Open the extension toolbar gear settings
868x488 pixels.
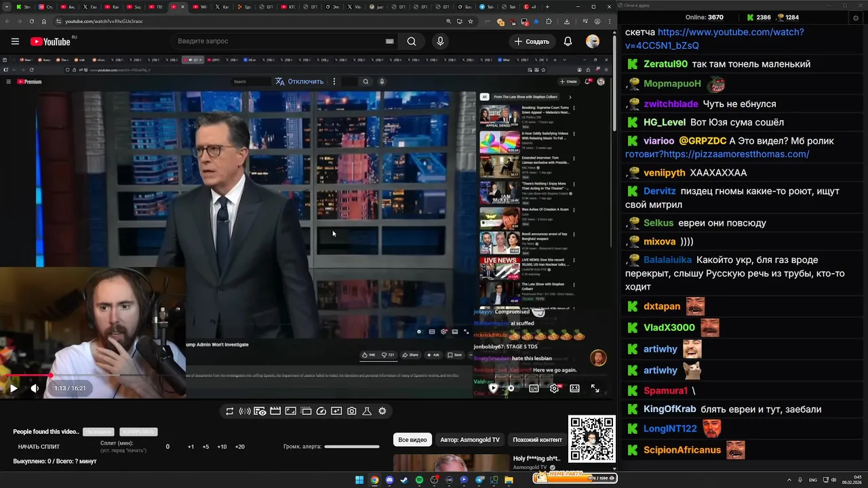[382, 411]
